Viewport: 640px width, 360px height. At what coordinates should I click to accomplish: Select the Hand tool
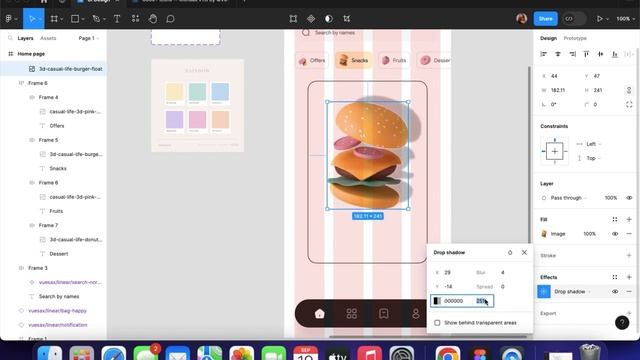point(153,19)
